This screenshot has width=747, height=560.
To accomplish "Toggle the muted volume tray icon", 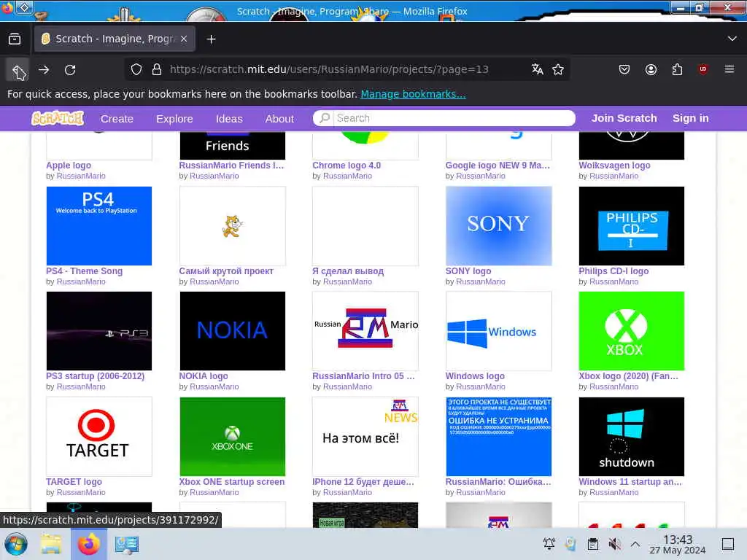I will point(614,544).
